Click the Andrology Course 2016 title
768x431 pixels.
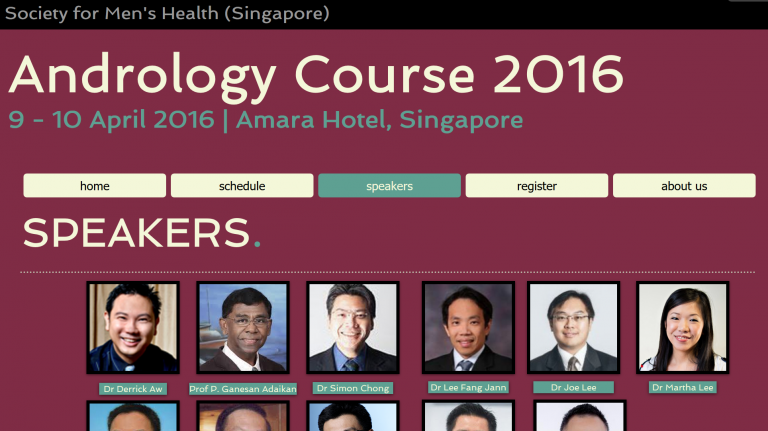(x=316, y=75)
